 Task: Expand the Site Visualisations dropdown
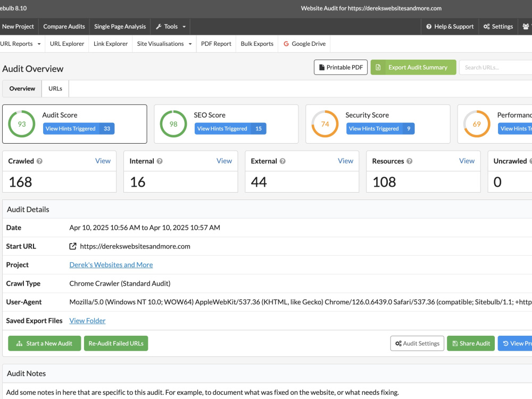(x=164, y=44)
